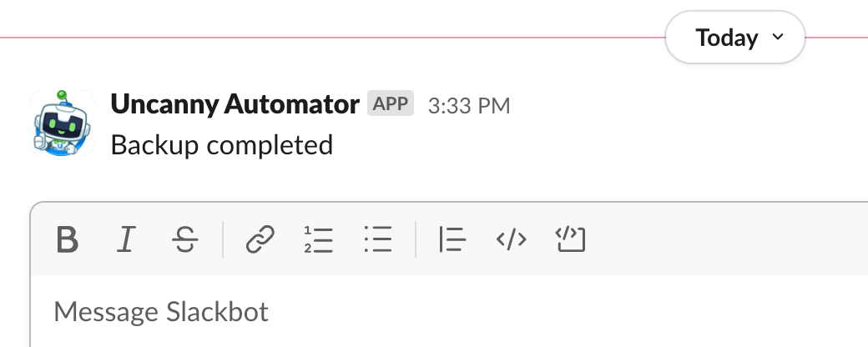Select the Backup completed message text
Viewport: 868px width, 347px height.
click(221, 145)
